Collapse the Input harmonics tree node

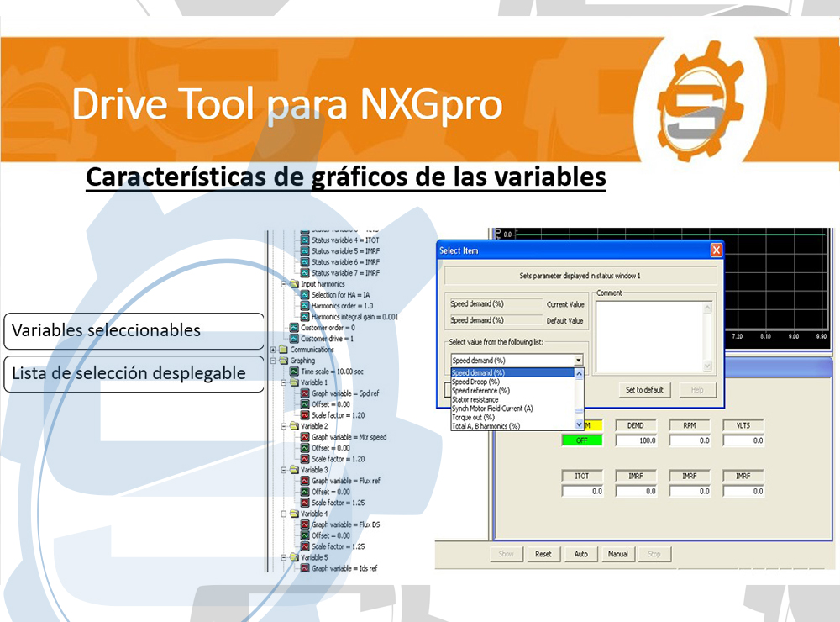[284, 284]
